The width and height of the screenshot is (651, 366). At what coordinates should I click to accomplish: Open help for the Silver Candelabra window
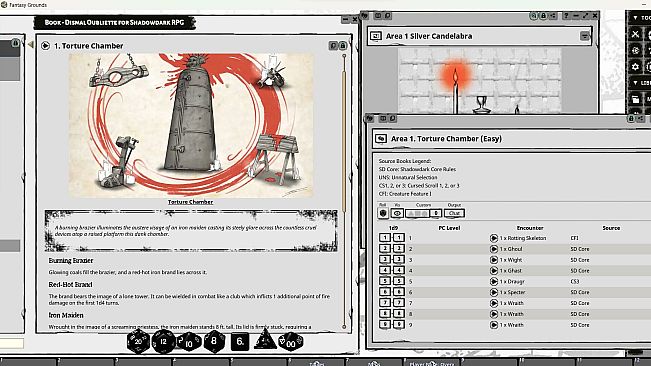pyautogui.click(x=566, y=16)
